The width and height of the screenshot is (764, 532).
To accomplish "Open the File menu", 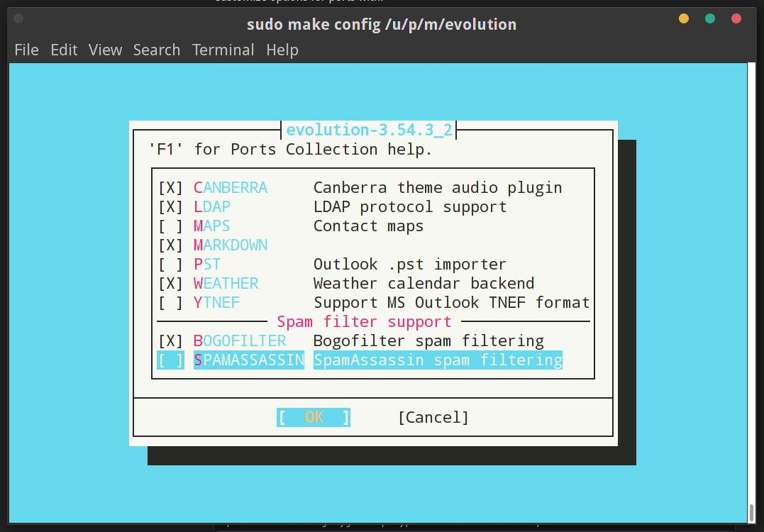I will click(x=26, y=50).
